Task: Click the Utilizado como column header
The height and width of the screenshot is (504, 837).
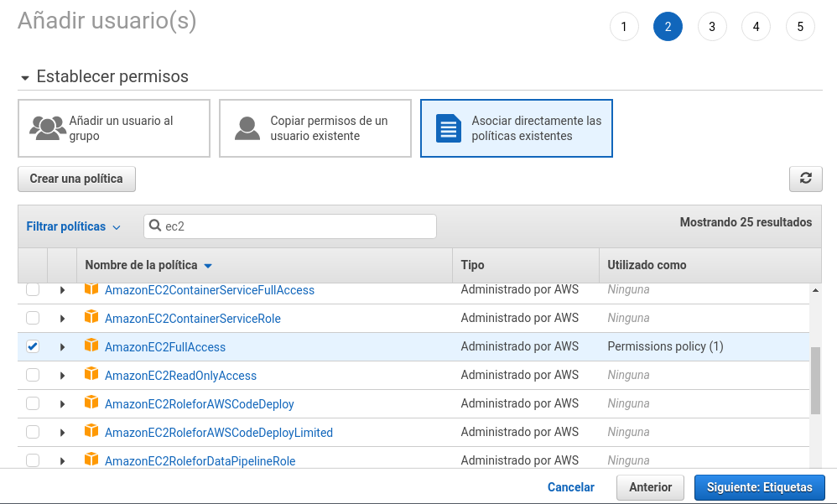Action: [647, 265]
